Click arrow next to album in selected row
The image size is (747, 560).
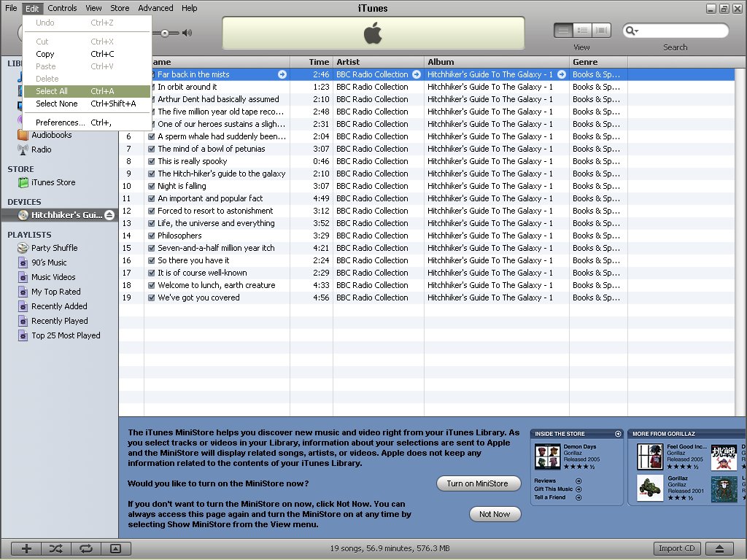coord(562,74)
